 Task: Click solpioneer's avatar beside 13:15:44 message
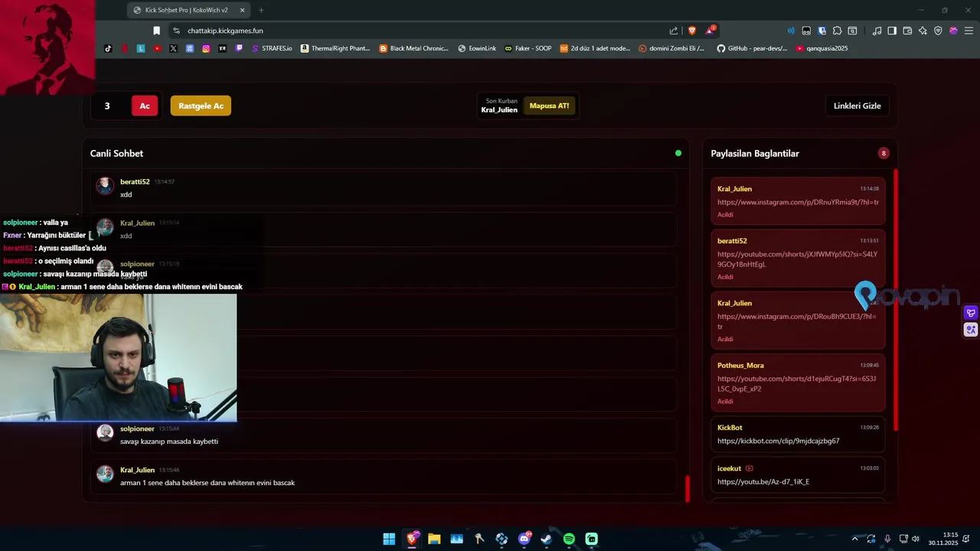105,433
